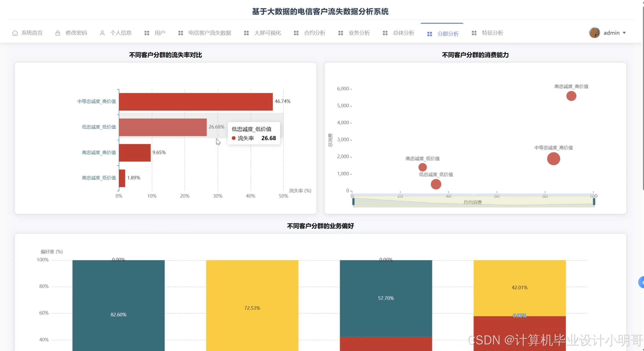Image resolution: width=644 pixels, height=351 pixels.
Task: Click the grid icon beside 大屏可视化
Action: coord(246,33)
